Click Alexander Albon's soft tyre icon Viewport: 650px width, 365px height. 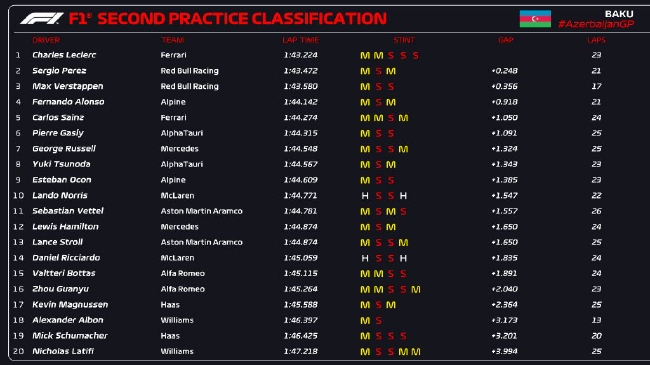378,321
